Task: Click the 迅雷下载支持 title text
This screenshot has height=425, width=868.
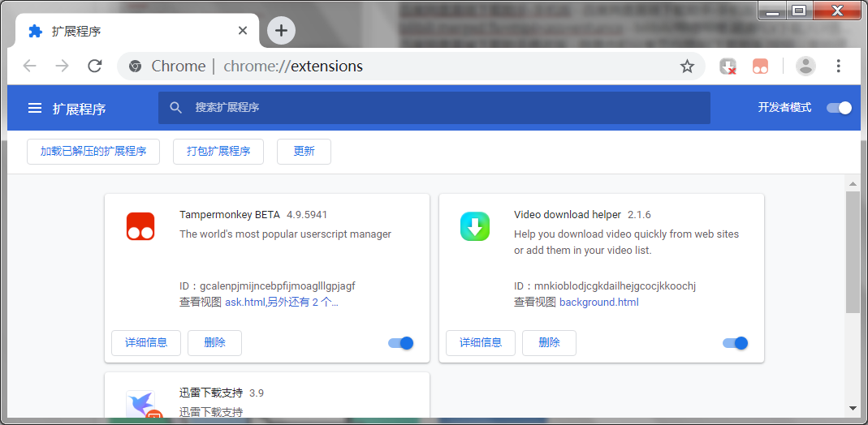Action: point(211,393)
